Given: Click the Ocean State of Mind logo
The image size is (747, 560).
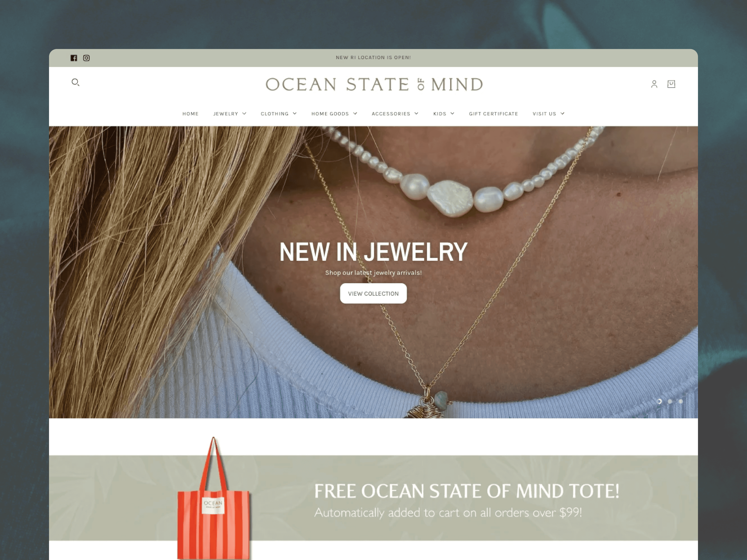Looking at the screenshot, I should click(374, 84).
